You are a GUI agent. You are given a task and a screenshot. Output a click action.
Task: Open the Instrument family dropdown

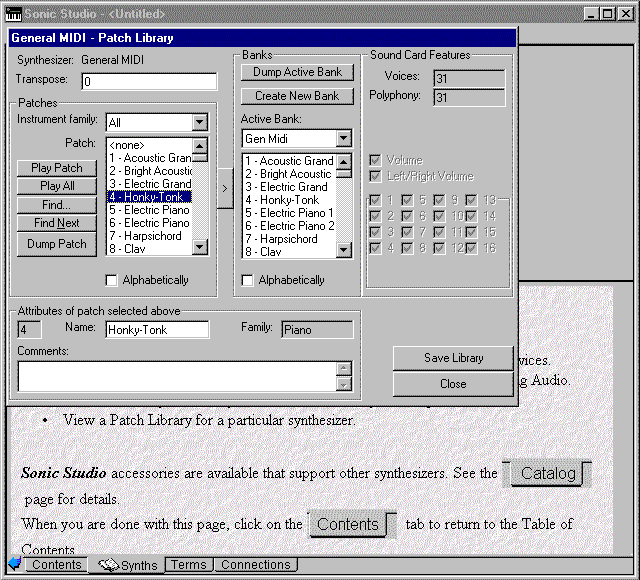click(x=200, y=122)
